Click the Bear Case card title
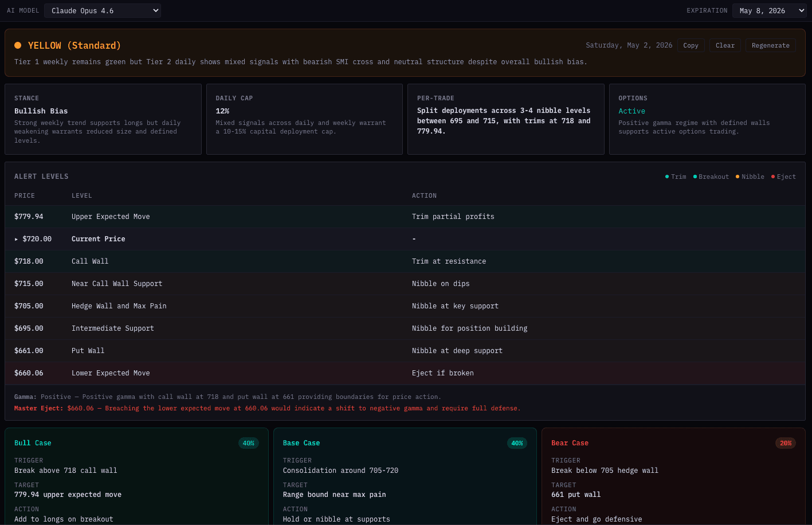Viewport: 812px width, 525px height. pyautogui.click(x=570, y=443)
